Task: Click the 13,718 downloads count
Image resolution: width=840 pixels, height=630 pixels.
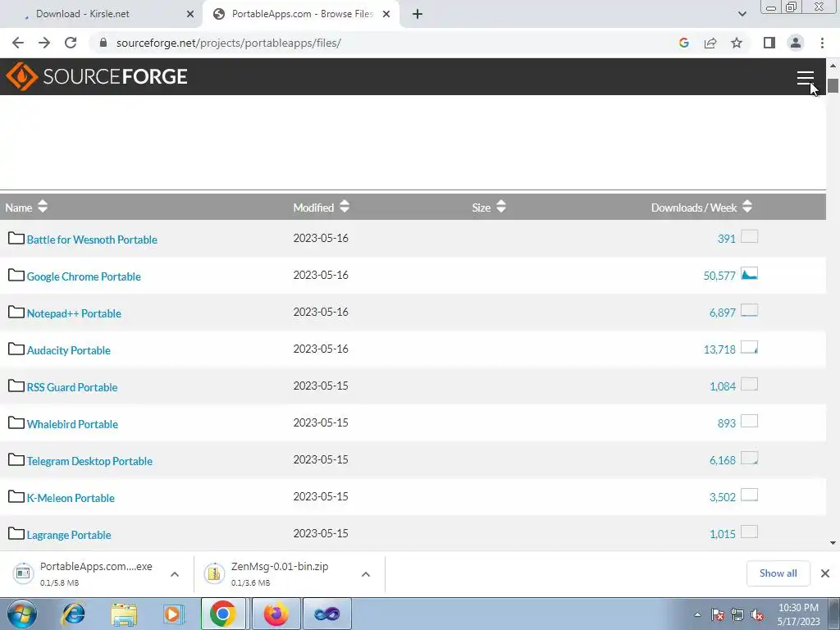Action: tap(719, 349)
